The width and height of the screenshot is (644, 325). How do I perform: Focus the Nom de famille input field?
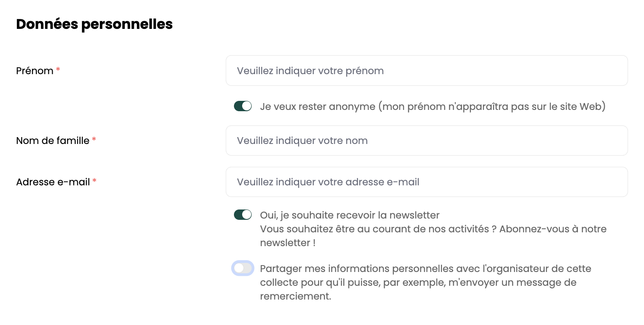426,141
